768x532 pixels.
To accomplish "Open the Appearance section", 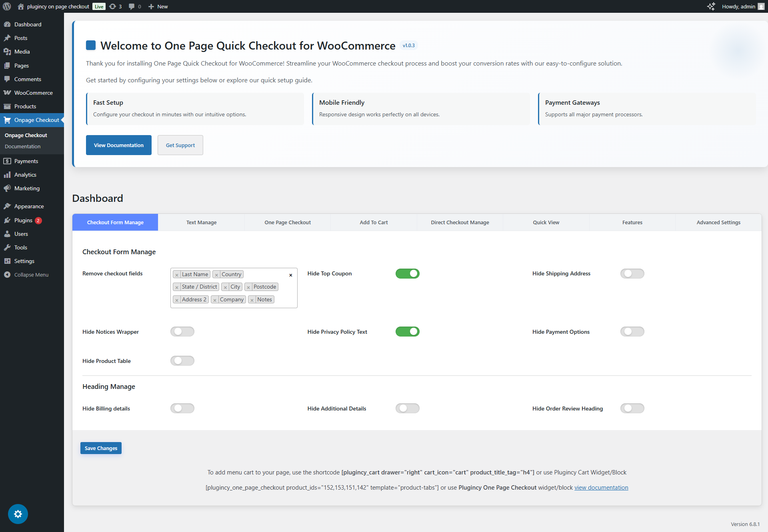I will click(28, 206).
